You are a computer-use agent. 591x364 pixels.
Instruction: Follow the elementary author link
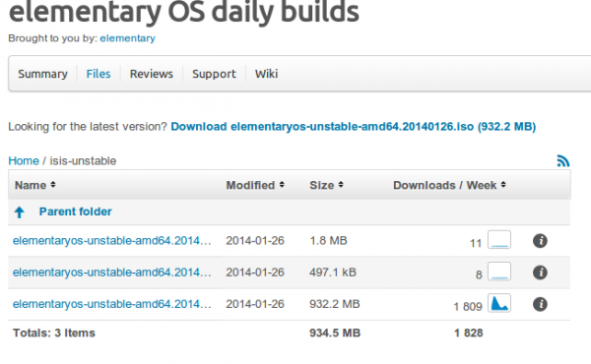tap(127, 38)
